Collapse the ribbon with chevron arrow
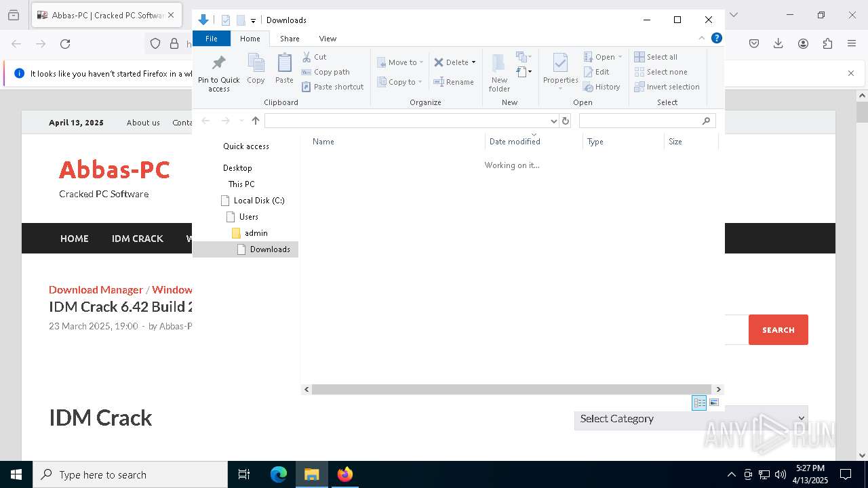868x488 pixels. point(702,38)
